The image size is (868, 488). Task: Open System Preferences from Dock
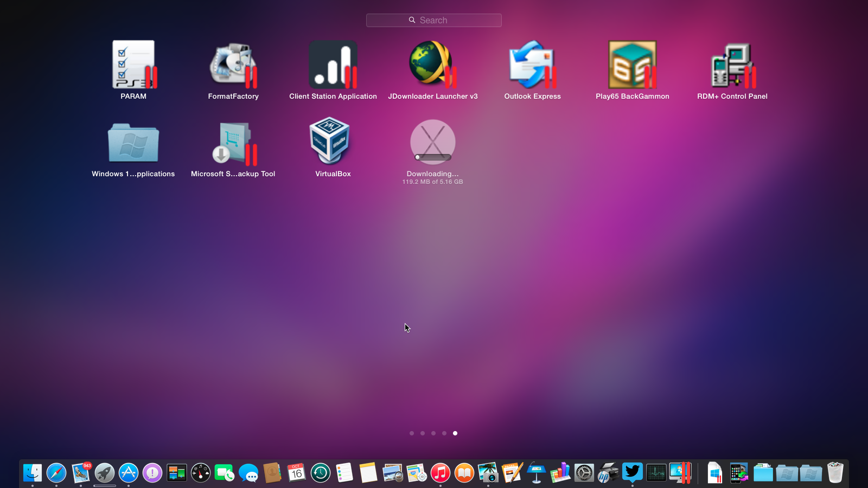[x=584, y=473]
